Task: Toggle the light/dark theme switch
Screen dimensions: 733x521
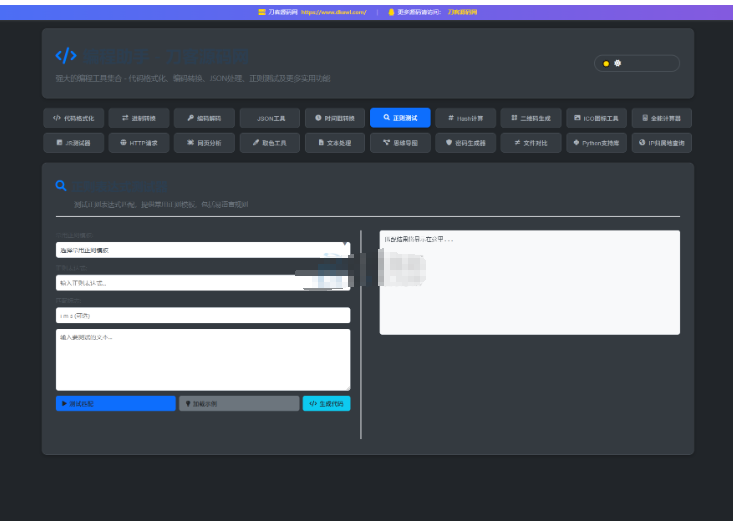Action: [x=636, y=63]
